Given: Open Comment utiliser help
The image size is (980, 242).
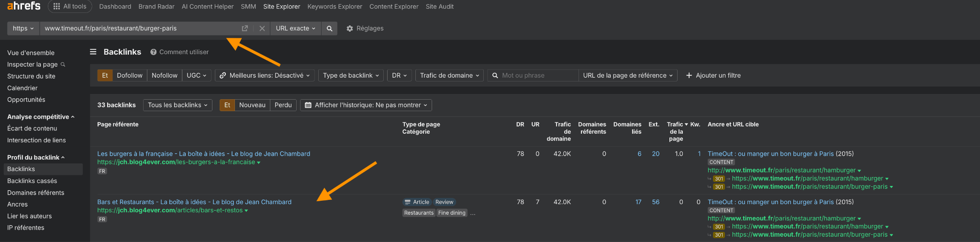Looking at the screenshot, I should (179, 52).
